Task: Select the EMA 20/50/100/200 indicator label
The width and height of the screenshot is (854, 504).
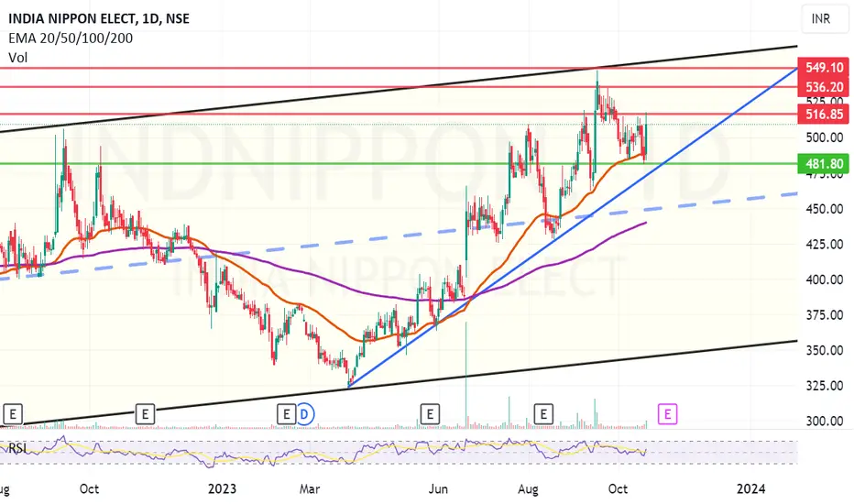Action: point(71,38)
